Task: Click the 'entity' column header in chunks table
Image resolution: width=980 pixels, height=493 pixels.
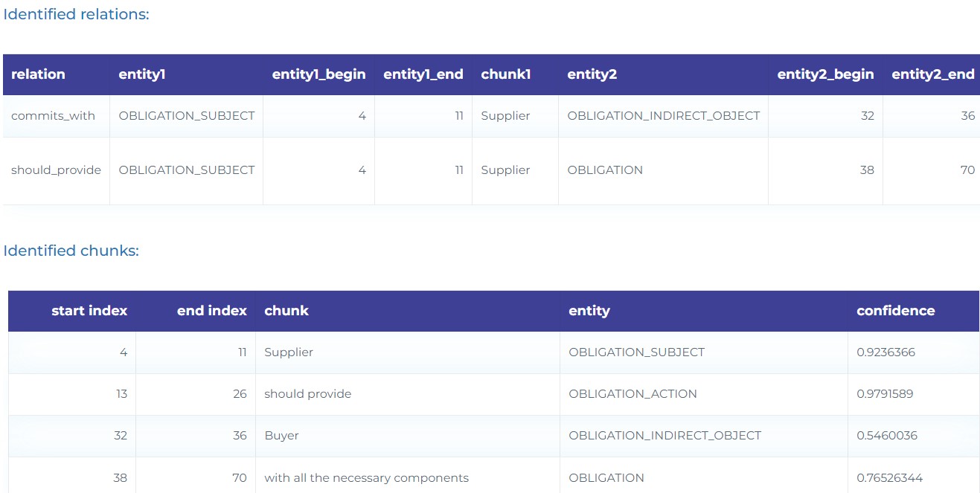Action: coord(589,311)
